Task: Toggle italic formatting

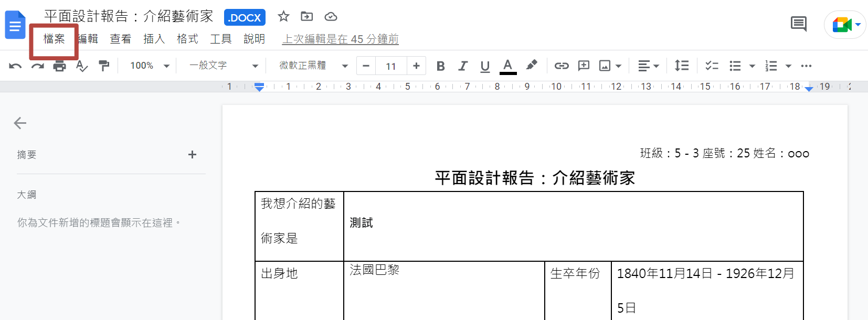Action: (x=463, y=66)
